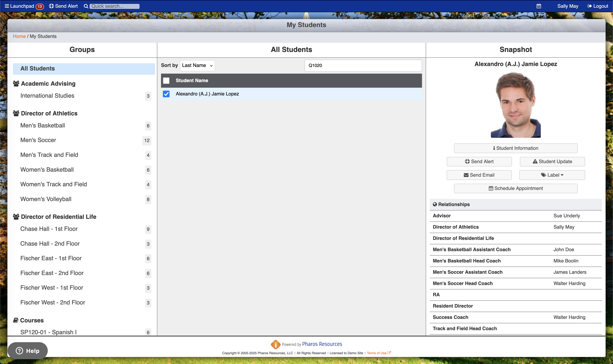
Task: Click the info icon on Student Information button
Action: [x=494, y=148]
